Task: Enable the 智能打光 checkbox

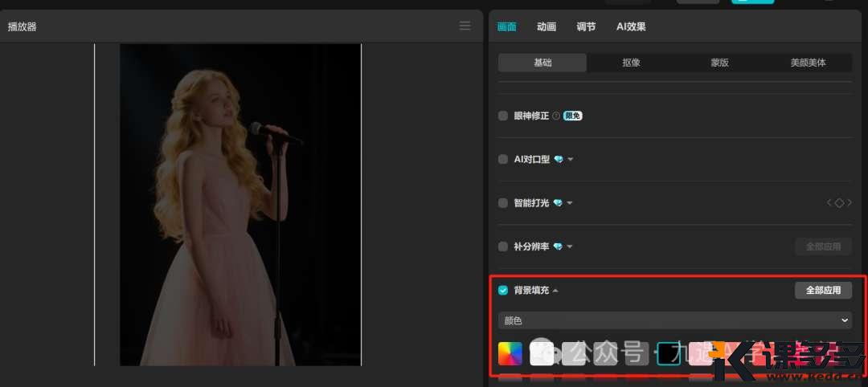Action: pos(502,203)
